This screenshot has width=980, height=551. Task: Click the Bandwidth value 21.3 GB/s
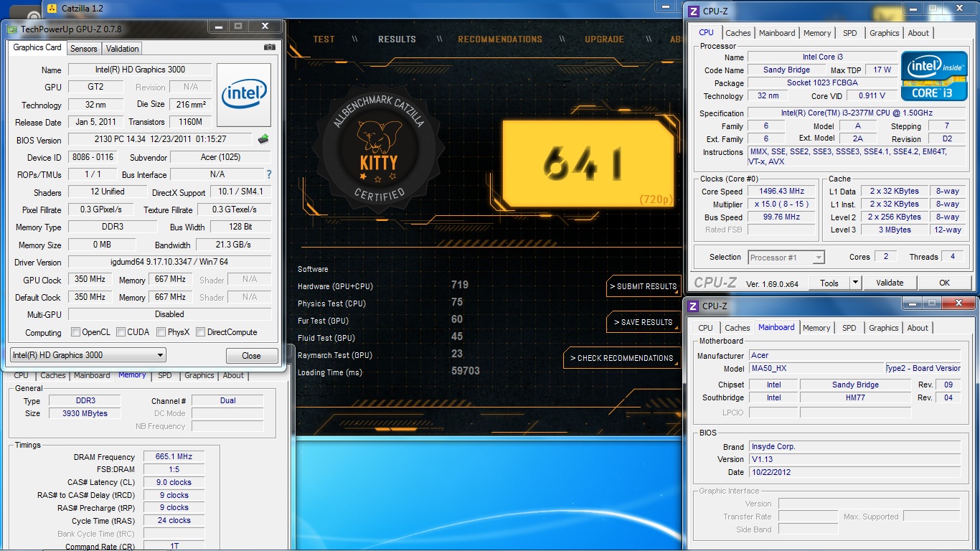coord(234,245)
